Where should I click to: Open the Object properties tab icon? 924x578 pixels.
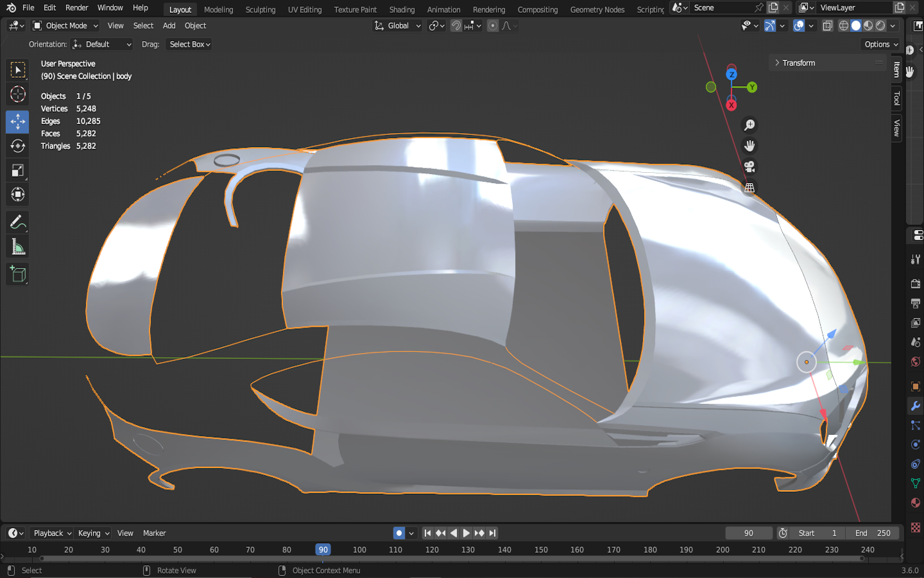(x=916, y=387)
